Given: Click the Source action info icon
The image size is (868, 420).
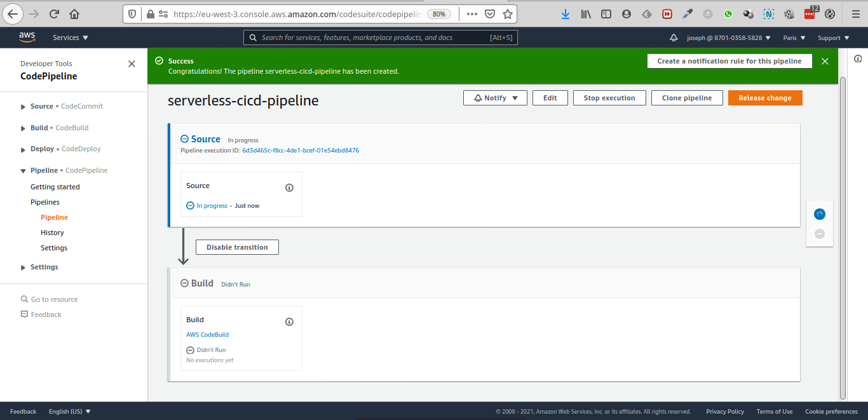Looking at the screenshot, I should tap(289, 188).
